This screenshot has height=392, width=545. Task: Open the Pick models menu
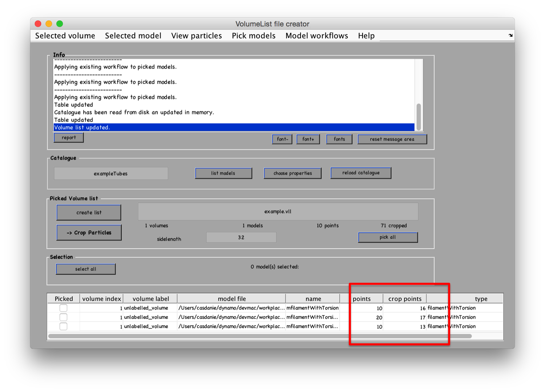tap(254, 36)
